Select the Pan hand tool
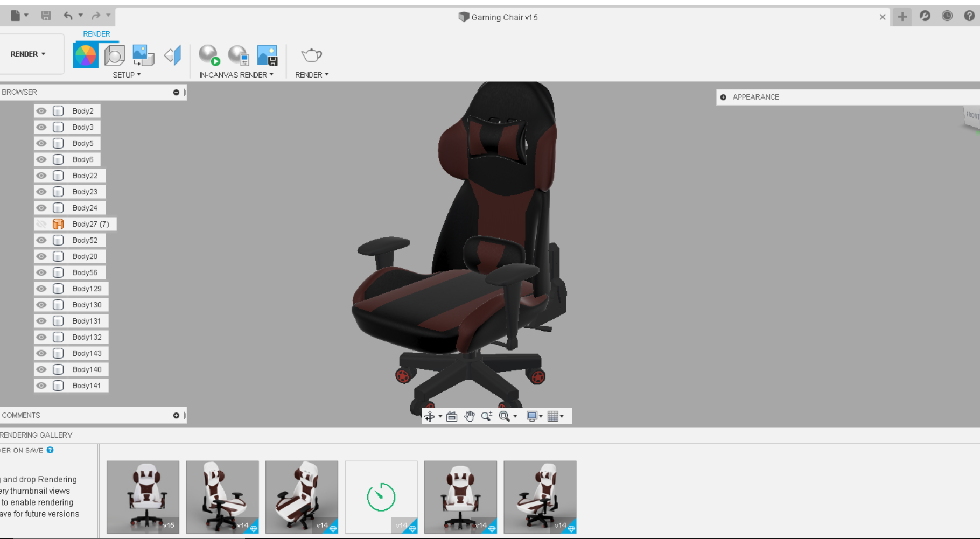 (x=469, y=416)
